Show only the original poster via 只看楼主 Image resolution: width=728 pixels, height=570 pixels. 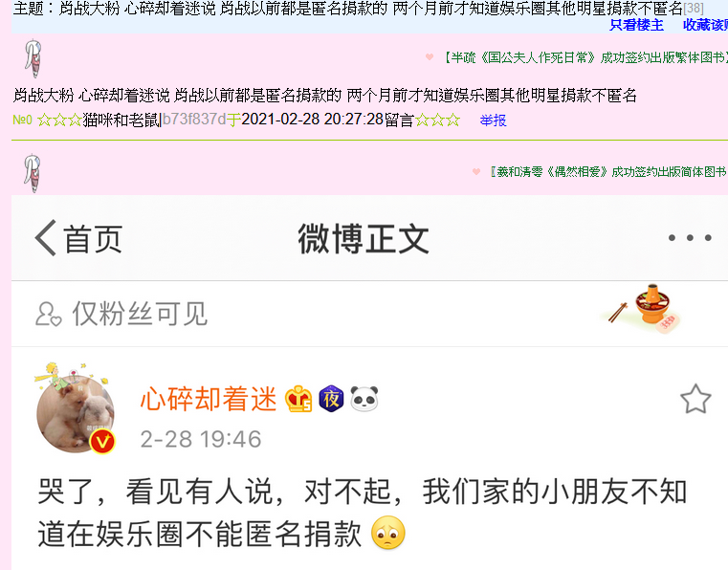coord(636,25)
